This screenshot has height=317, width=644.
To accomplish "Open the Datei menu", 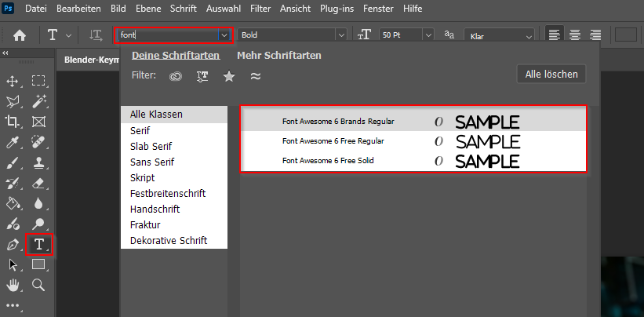I will pos(36,8).
